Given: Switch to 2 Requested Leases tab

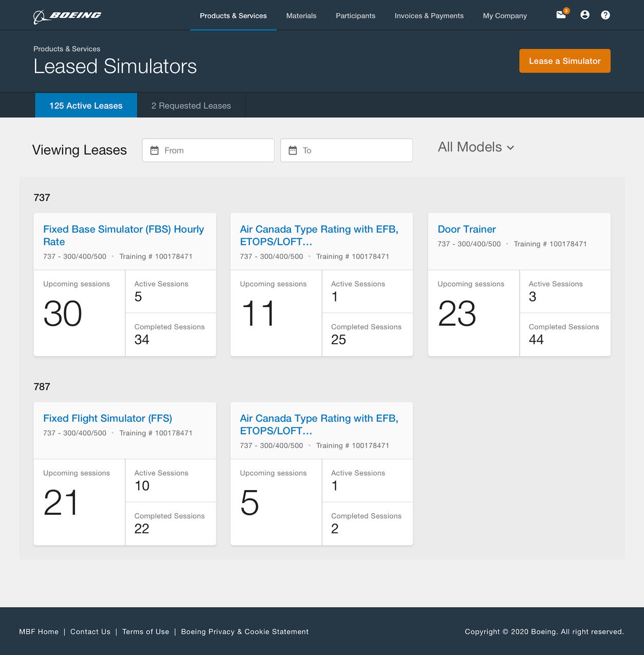Looking at the screenshot, I should 191,106.
